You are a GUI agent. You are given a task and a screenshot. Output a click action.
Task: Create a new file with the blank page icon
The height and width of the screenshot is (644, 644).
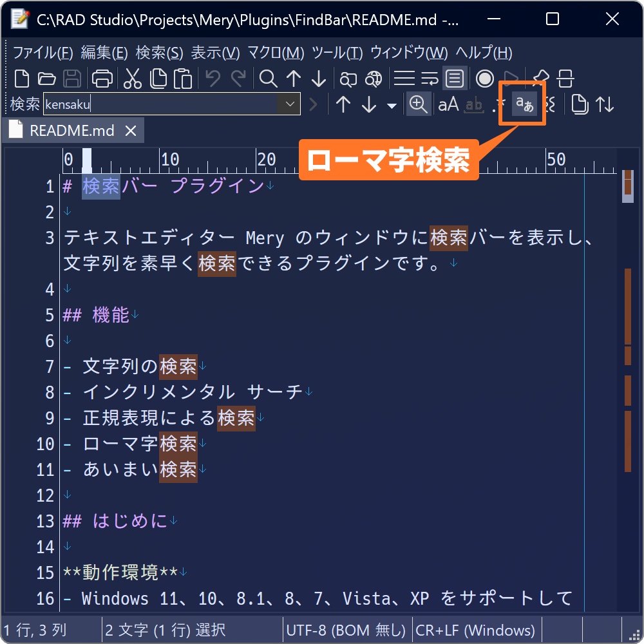21,79
